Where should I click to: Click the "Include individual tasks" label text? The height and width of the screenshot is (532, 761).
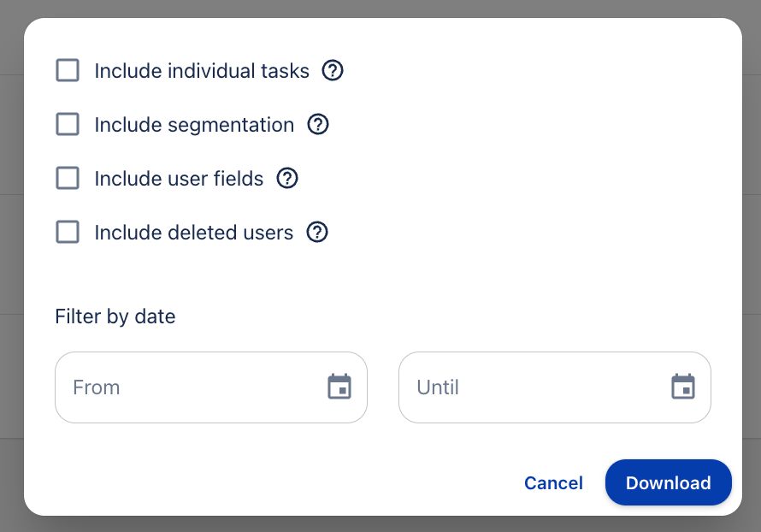click(x=202, y=71)
